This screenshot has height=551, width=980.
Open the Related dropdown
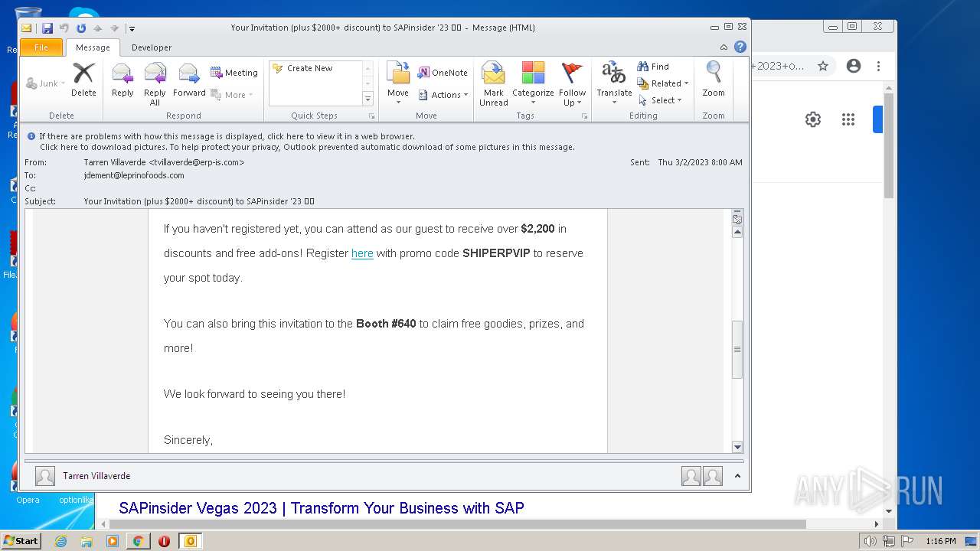663,83
